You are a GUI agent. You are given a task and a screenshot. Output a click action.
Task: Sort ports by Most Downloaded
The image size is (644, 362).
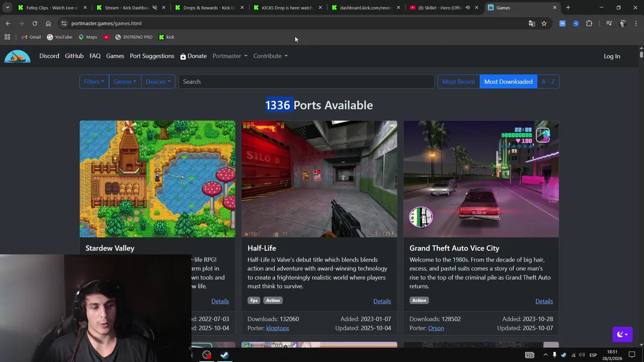508,81
